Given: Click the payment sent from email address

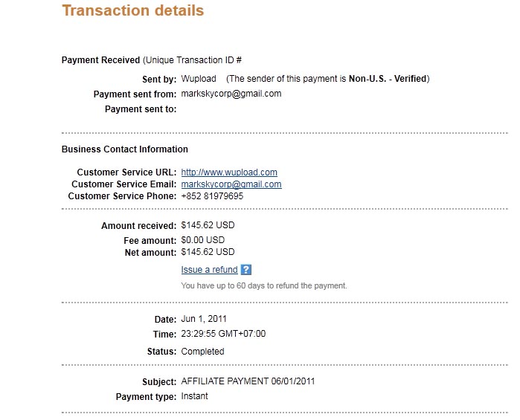Looking at the screenshot, I should [231, 94].
